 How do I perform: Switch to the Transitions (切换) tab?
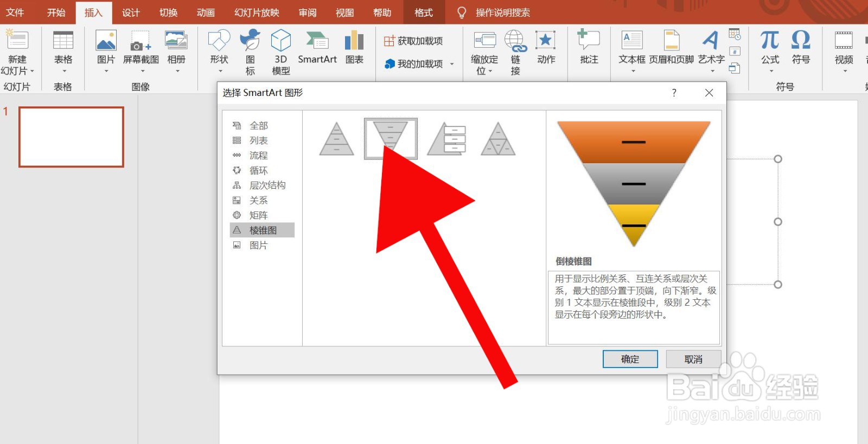coord(168,12)
